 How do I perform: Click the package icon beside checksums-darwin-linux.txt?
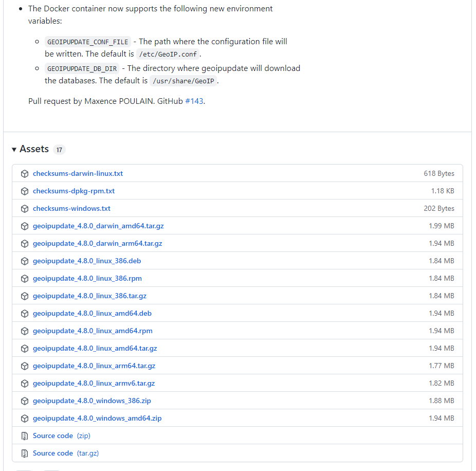click(x=24, y=173)
